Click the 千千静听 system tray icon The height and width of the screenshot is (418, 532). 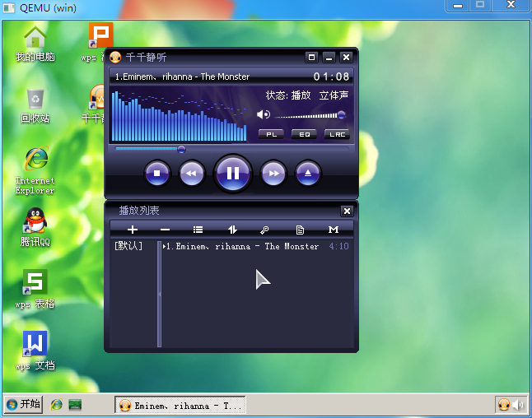[504, 405]
